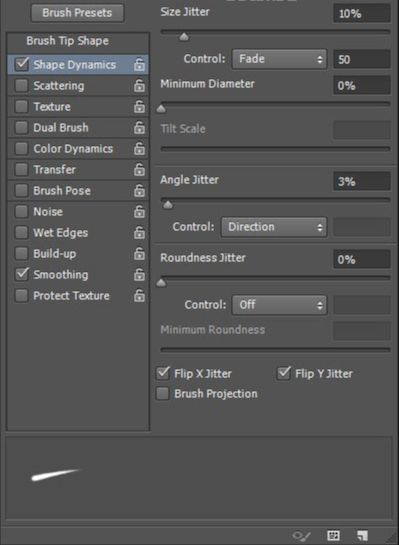Adjust the Minimum Diameter slider handle
Screen dimensions: 399x545
click(x=161, y=109)
